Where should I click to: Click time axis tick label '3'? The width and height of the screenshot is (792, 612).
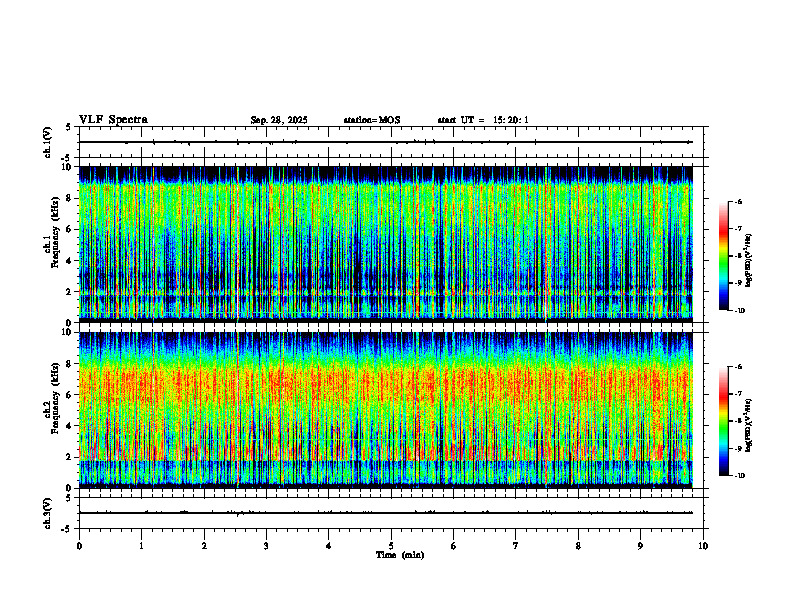(x=266, y=546)
